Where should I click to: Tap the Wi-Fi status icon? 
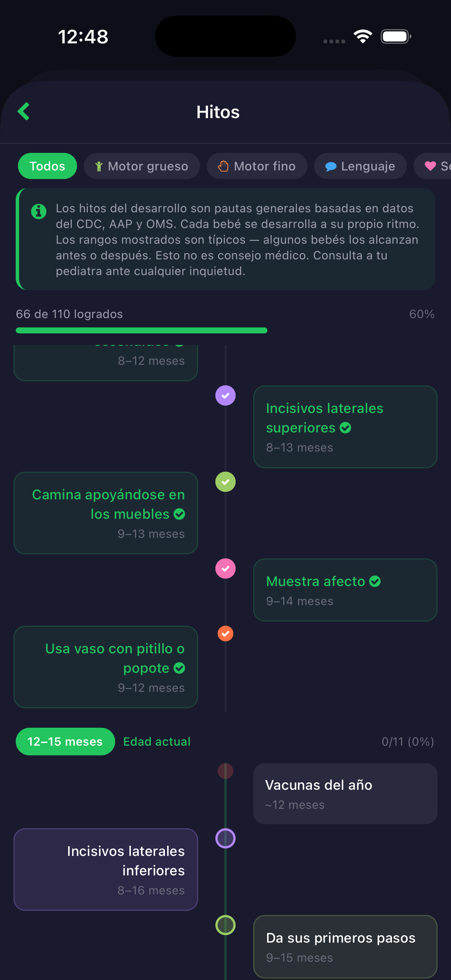(x=363, y=37)
